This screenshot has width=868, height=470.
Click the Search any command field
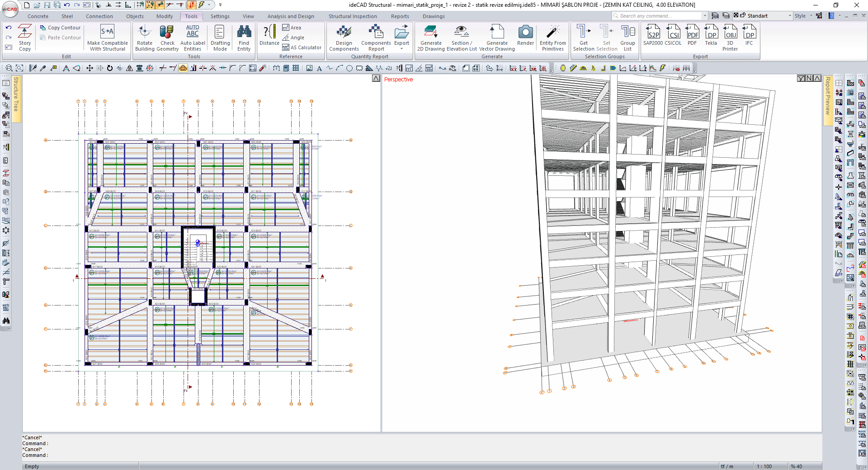pyautogui.click(x=658, y=16)
